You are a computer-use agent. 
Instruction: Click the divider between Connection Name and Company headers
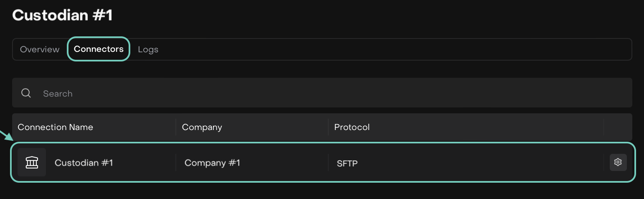(176, 127)
